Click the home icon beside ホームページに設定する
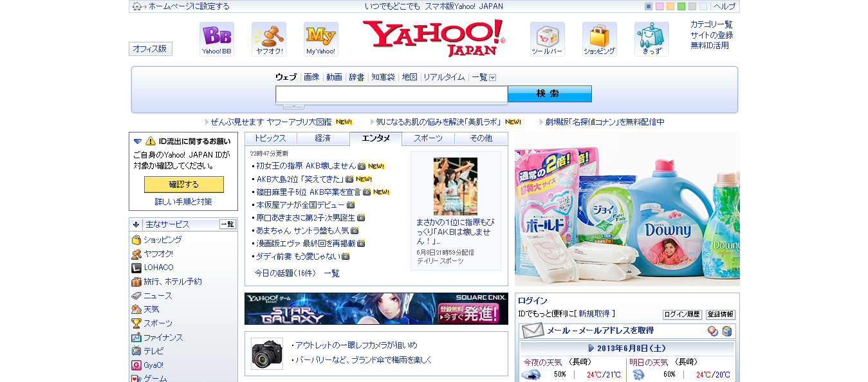 136,6
